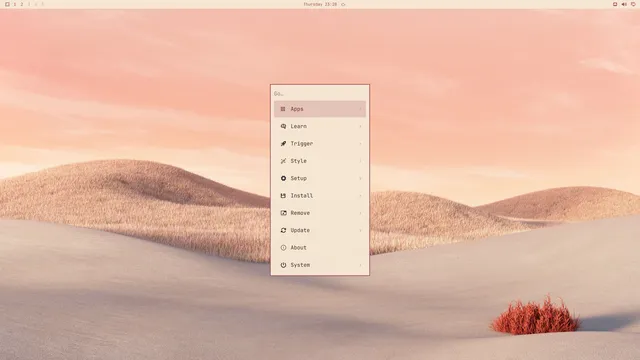Expand the Update submenu chevron
Viewport: 640px width, 360px height.
[x=360, y=231]
